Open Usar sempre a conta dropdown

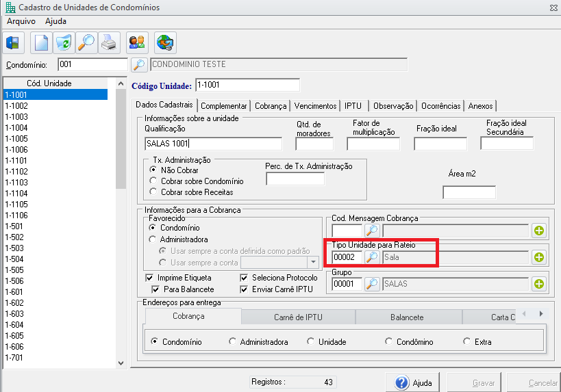313,262
